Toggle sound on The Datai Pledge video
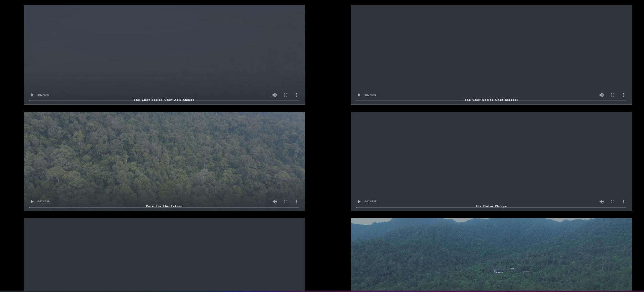The height and width of the screenshot is (292, 644). 602,202
